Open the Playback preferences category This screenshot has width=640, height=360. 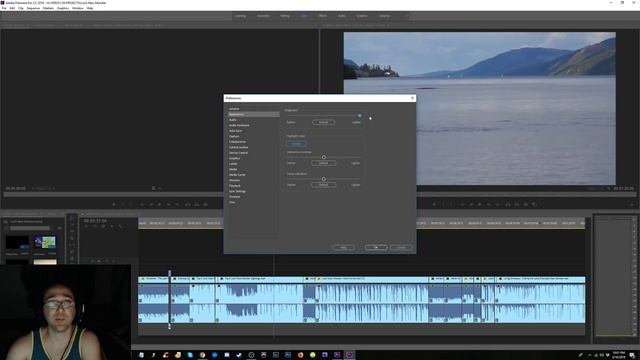coord(235,186)
